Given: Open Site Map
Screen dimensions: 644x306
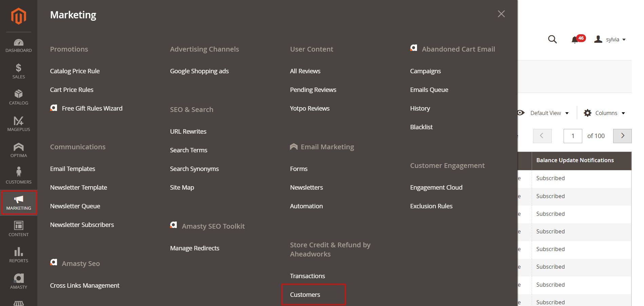Looking at the screenshot, I should (x=182, y=187).
